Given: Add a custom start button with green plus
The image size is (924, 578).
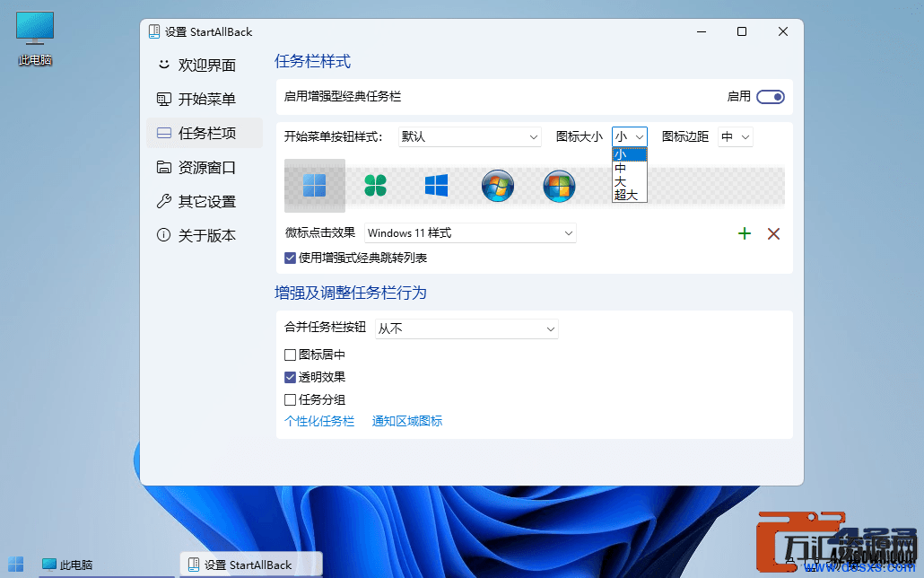Looking at the screenshot, I should 745,233.
